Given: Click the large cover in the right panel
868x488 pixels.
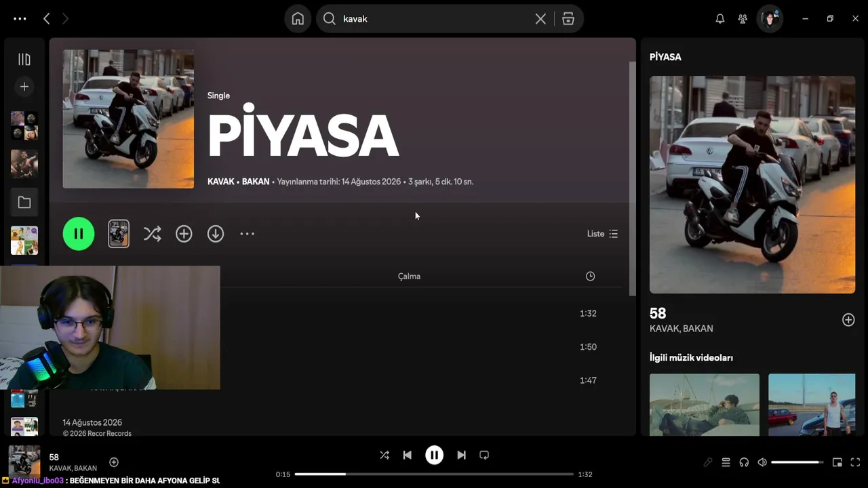Looking at the screenshot, I should 752,184.
